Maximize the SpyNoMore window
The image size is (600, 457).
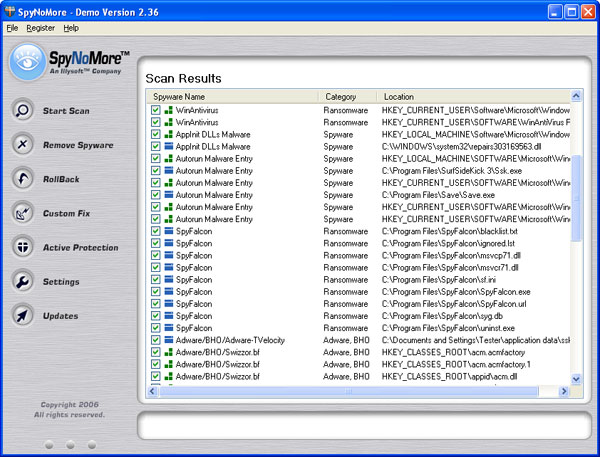coord(572,12)
